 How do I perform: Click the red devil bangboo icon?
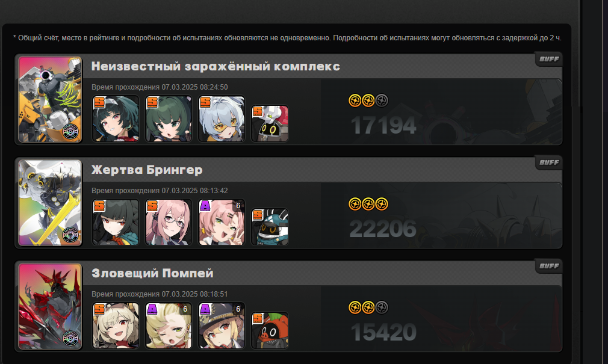tap(270, 330)
